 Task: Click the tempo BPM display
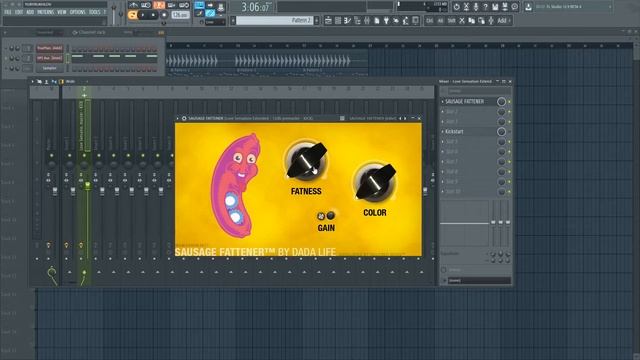click(180, 15)
